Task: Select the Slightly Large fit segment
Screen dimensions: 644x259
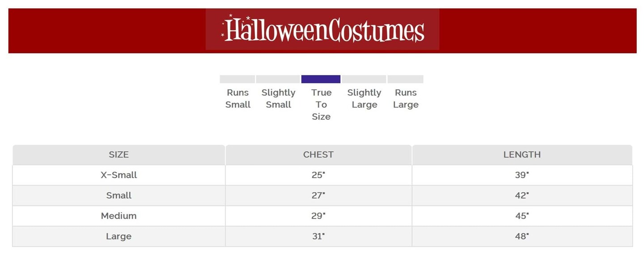Action: coord(364,79)
